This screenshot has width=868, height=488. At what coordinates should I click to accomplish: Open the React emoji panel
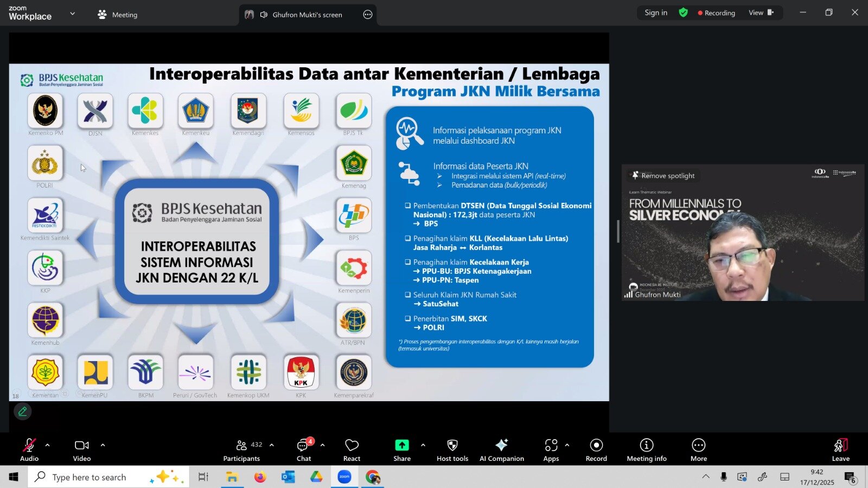point(352,446)
